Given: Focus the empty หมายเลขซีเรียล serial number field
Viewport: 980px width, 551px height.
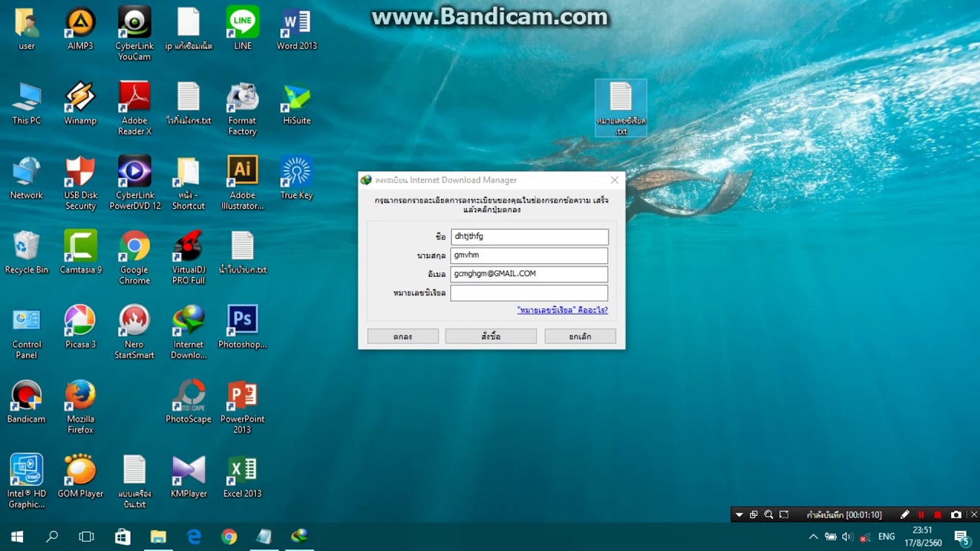Looking at the screenshot, I should 529,293.
